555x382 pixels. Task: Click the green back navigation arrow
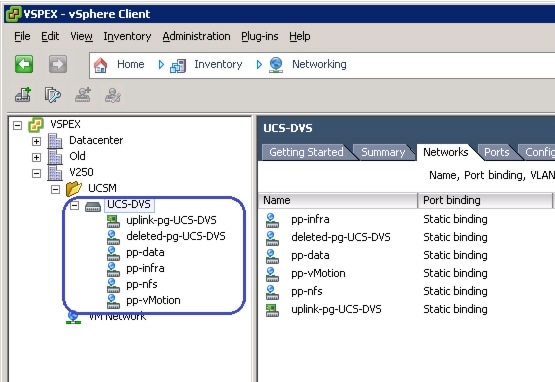tap(24, 64)
